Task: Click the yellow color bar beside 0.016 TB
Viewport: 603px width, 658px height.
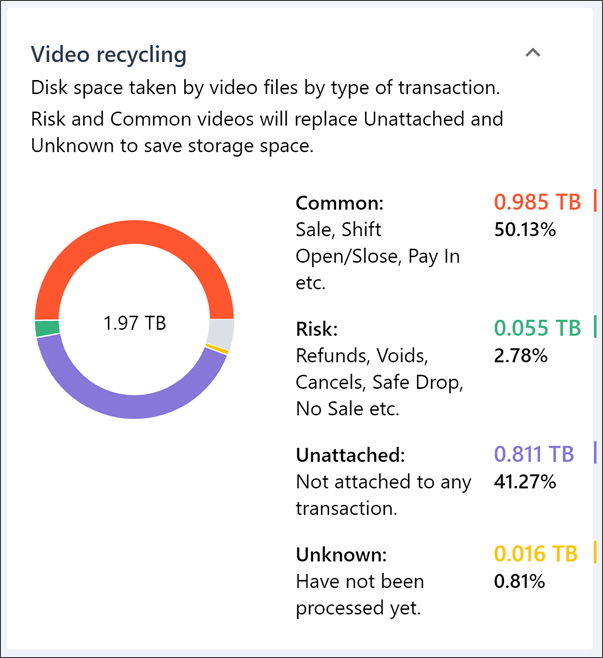Action: (595, 553)
